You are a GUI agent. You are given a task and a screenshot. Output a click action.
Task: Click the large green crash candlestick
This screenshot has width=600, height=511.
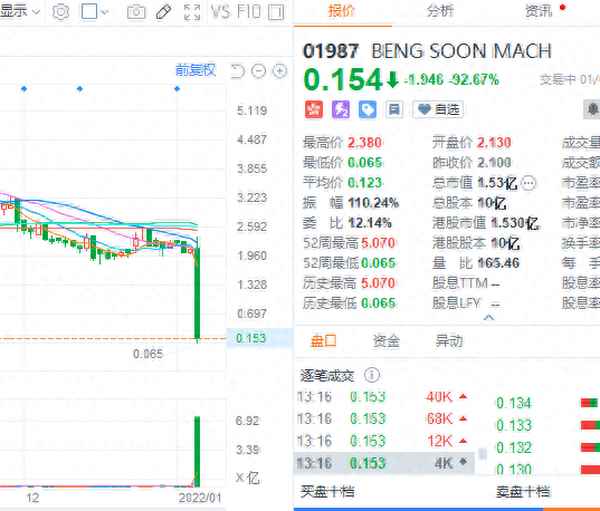(197, 292)
